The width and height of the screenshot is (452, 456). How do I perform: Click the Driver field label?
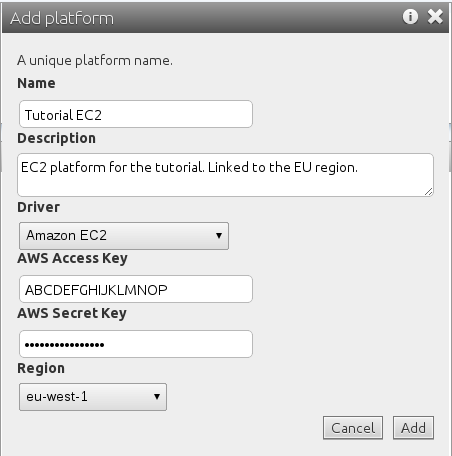click(x=38, y=207)
